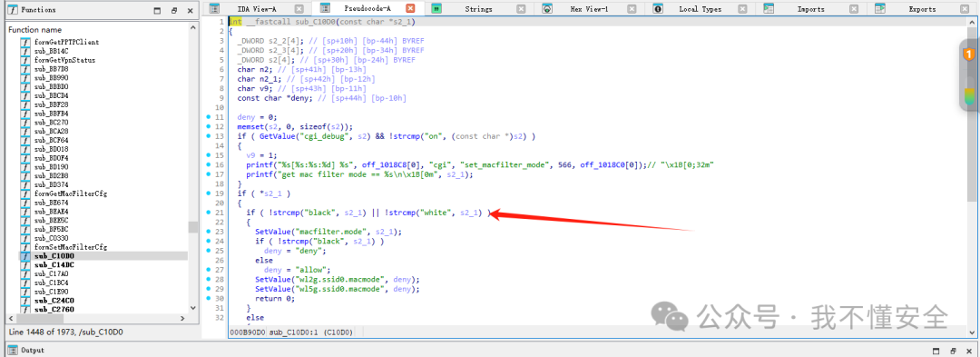The image size is (980, 357).
Task: Toggle breakpoint dot on line 23
Action: point(208,232)
